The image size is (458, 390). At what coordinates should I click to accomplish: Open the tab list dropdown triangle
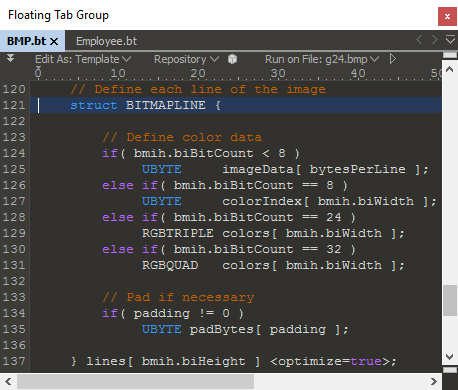coord(450,40)
